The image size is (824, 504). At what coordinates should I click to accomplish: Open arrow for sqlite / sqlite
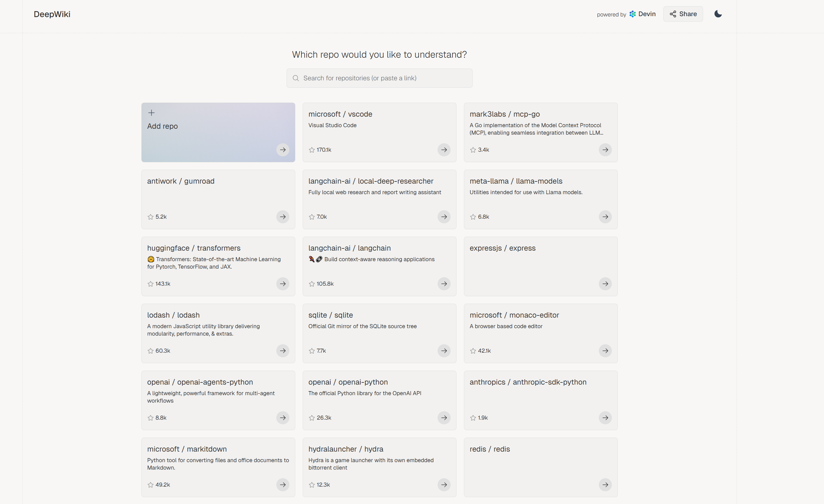point(444,351)
